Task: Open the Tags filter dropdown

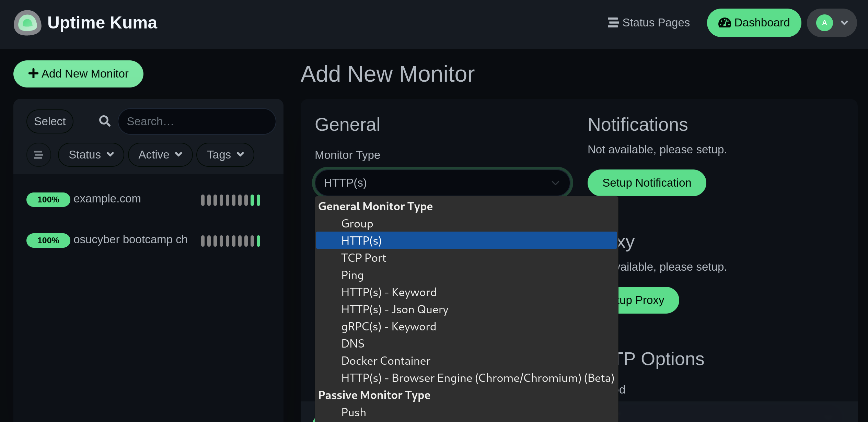Action: 225,155
